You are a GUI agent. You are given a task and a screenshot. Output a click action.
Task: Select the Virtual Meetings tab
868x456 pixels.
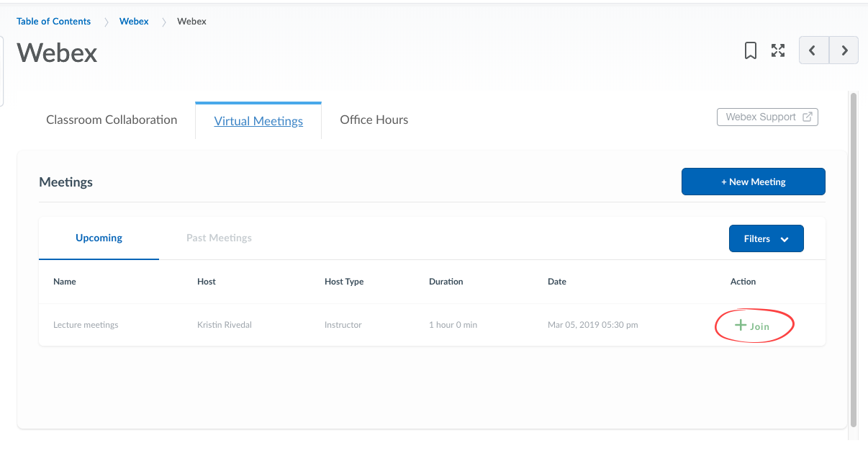[x=258, y=121]
